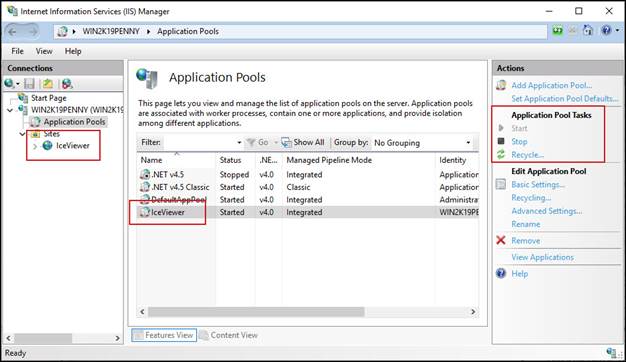Open the help question mark icon in toolbar
626x362 pixels.
click(606, 30)
